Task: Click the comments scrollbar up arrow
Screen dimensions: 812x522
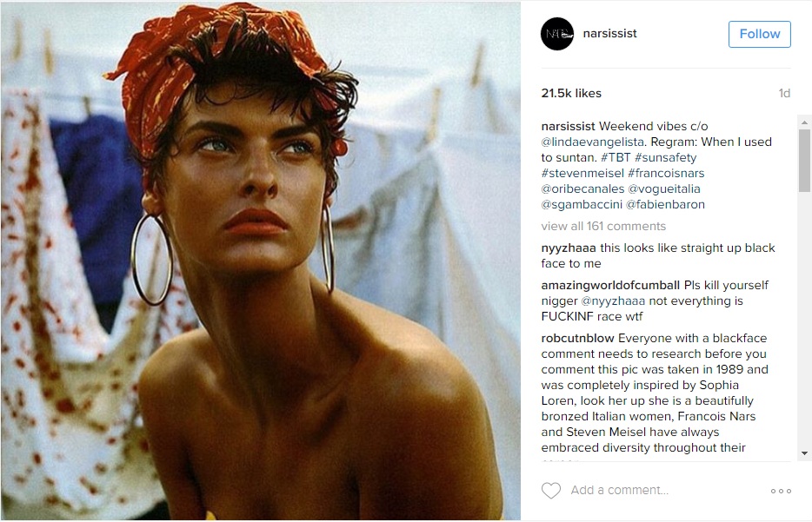Action: click(804, 122)
